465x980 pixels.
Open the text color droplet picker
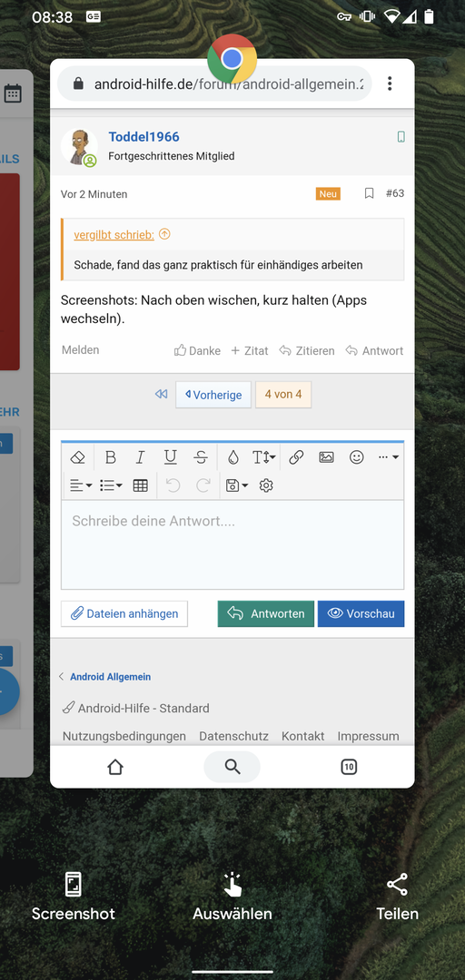(233, 457)
